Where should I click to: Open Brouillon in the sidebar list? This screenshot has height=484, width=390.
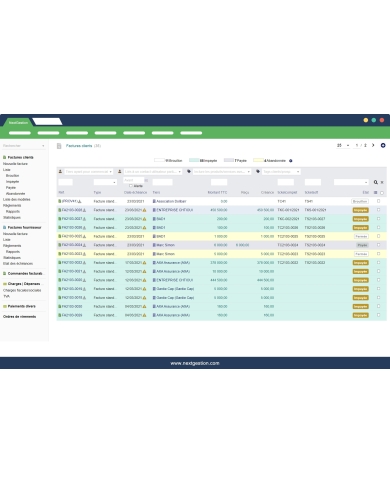pos(12,175)
